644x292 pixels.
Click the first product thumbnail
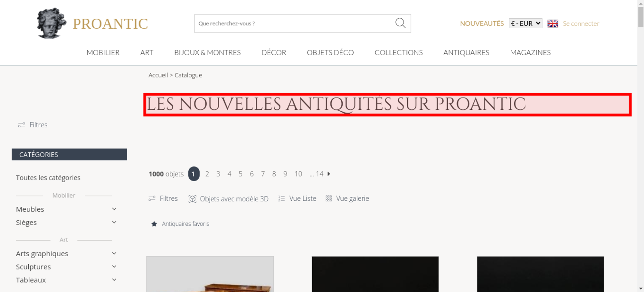point(210,274)
